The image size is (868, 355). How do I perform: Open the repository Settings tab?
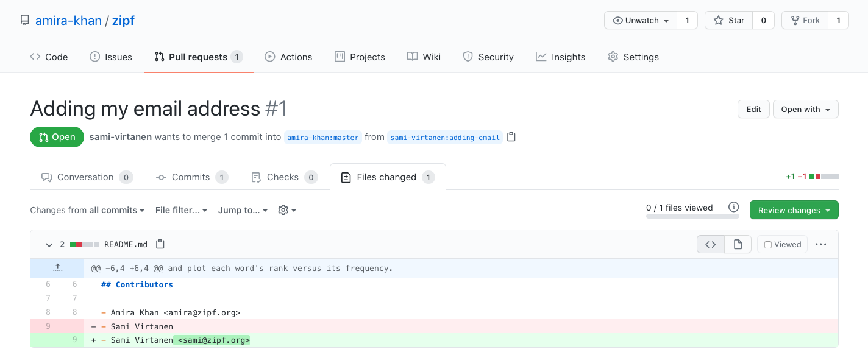click(x=633, y=57)
